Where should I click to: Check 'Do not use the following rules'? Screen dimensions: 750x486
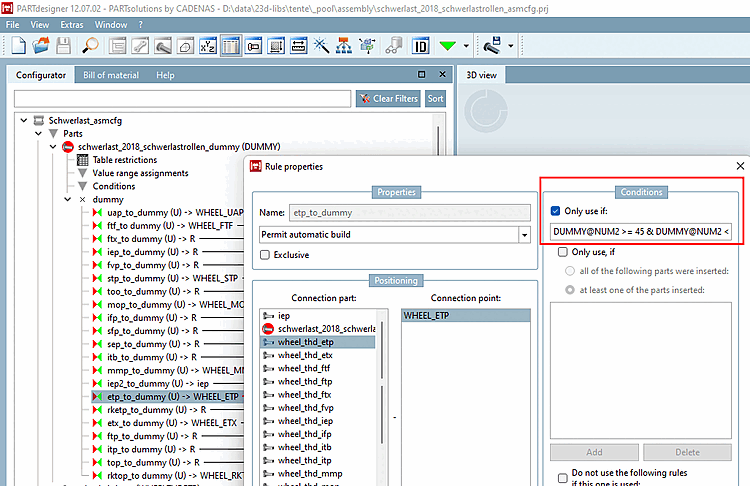[x=562, y=478]
